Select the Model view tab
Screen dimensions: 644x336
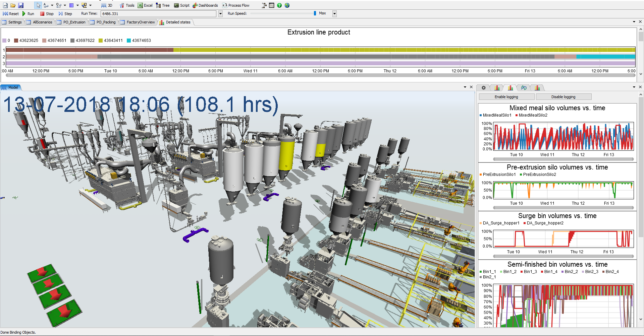click(x=10, y=87)
